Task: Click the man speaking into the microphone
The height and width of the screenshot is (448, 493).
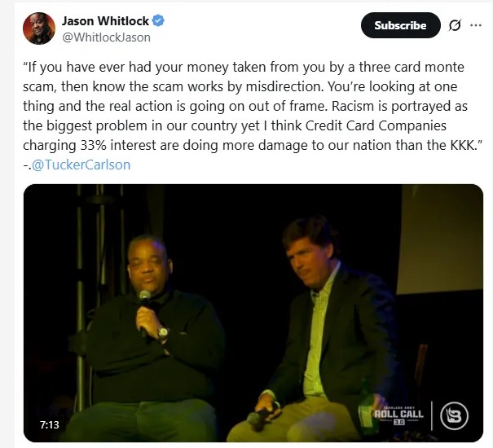Action: 155,326
